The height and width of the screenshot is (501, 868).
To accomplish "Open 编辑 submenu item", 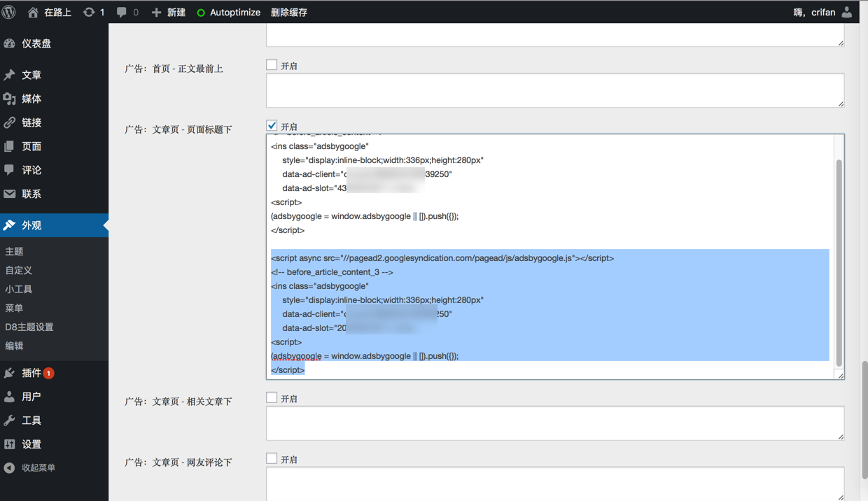I will (x=14, y=346).
